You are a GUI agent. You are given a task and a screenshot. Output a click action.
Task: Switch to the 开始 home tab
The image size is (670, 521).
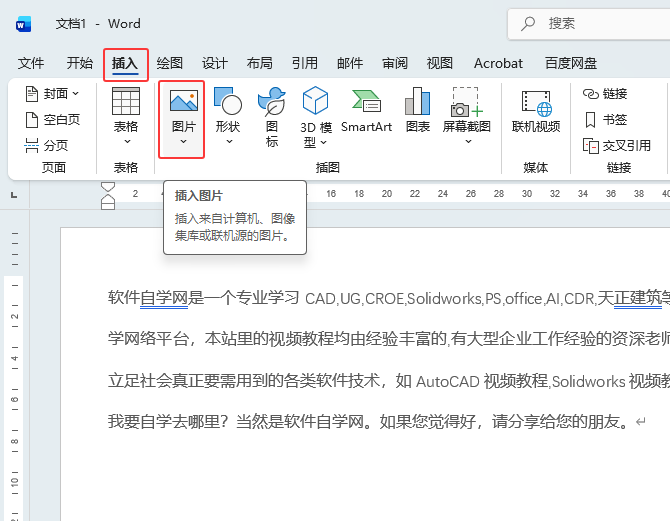79,63
